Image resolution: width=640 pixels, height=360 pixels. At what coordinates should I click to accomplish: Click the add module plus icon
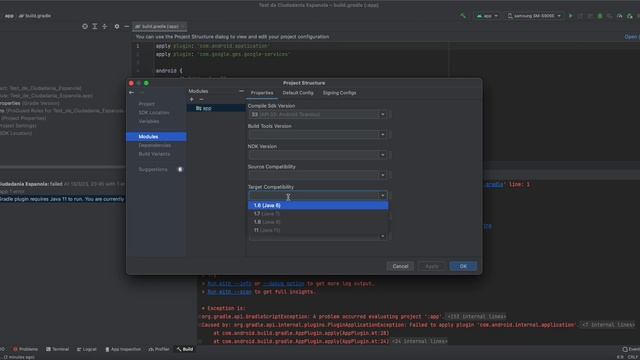click(x=192, y=99)
